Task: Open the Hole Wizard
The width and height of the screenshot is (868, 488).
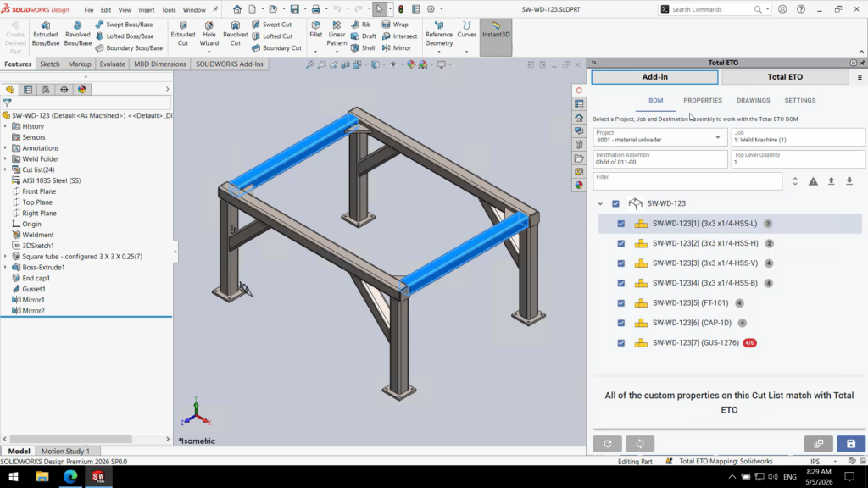Action: 209,34
